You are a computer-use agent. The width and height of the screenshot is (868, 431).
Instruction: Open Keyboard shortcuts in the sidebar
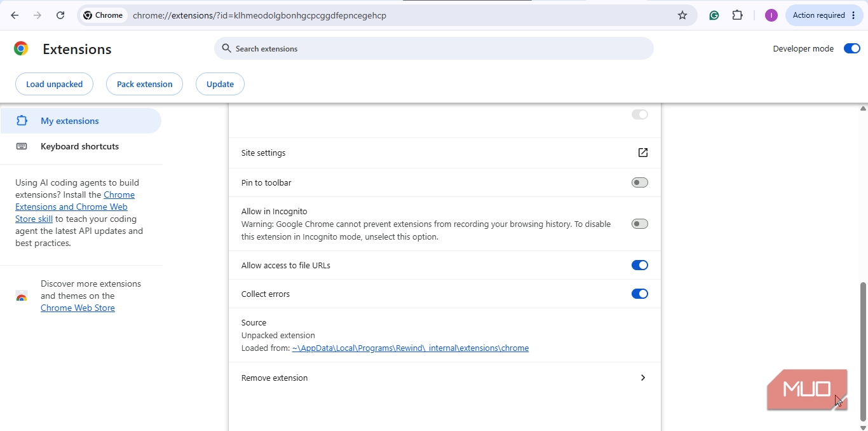pos(81,146)
